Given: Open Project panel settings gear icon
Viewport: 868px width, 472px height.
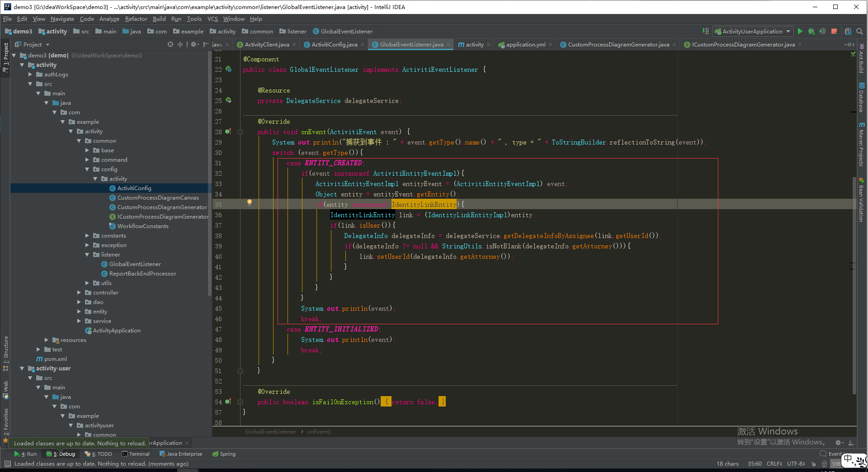Looking at the screenshot, I should [194, 44].
